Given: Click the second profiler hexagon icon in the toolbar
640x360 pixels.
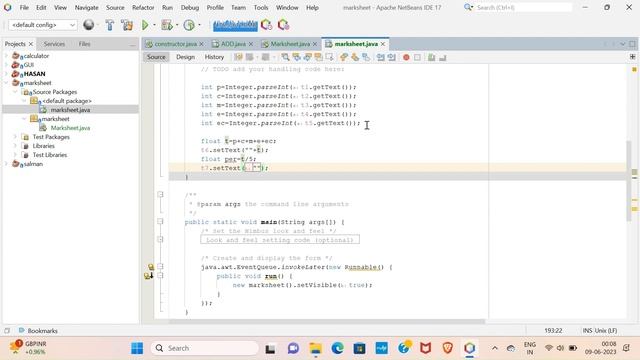Looking at the screenshot, I should [x=283, y=25].
